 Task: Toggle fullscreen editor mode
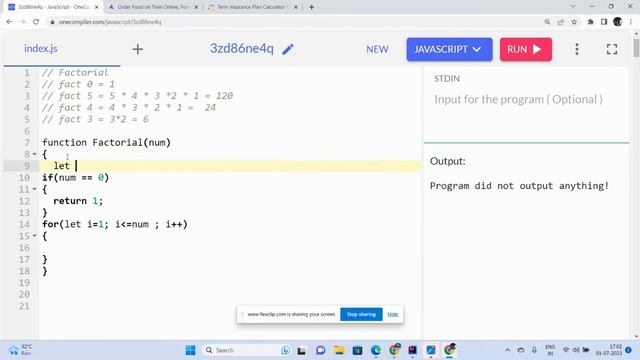(x=612, y=49)
